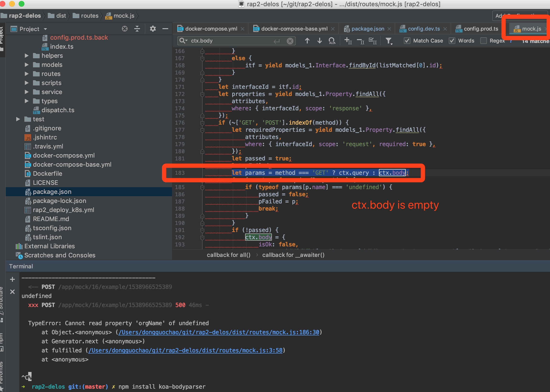Click the Find All occurrences icon
Viewport: 550px width, 392px height.
tap(332, 41)
